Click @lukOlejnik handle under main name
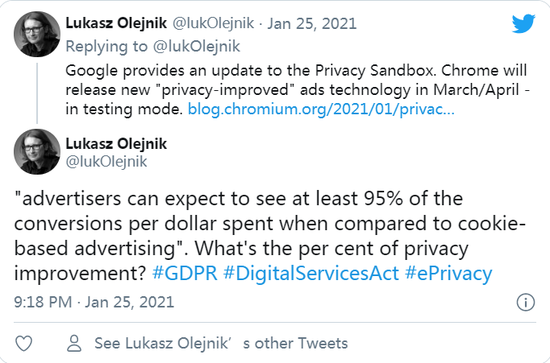The height and width of the screenshot is (363, 550). click(106, 161)
